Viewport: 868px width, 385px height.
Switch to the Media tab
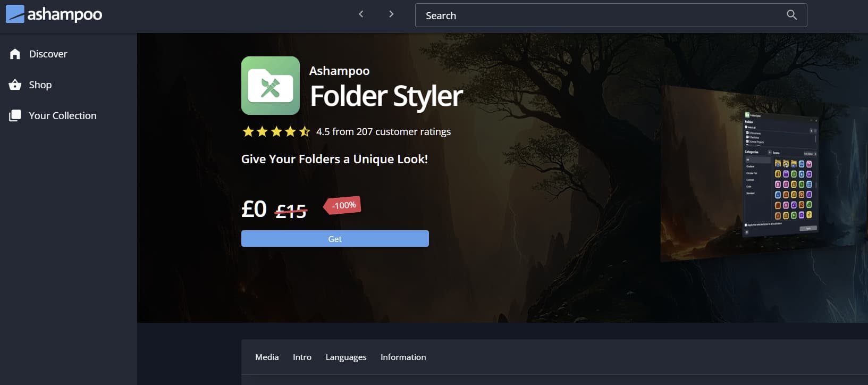point(267,357)
